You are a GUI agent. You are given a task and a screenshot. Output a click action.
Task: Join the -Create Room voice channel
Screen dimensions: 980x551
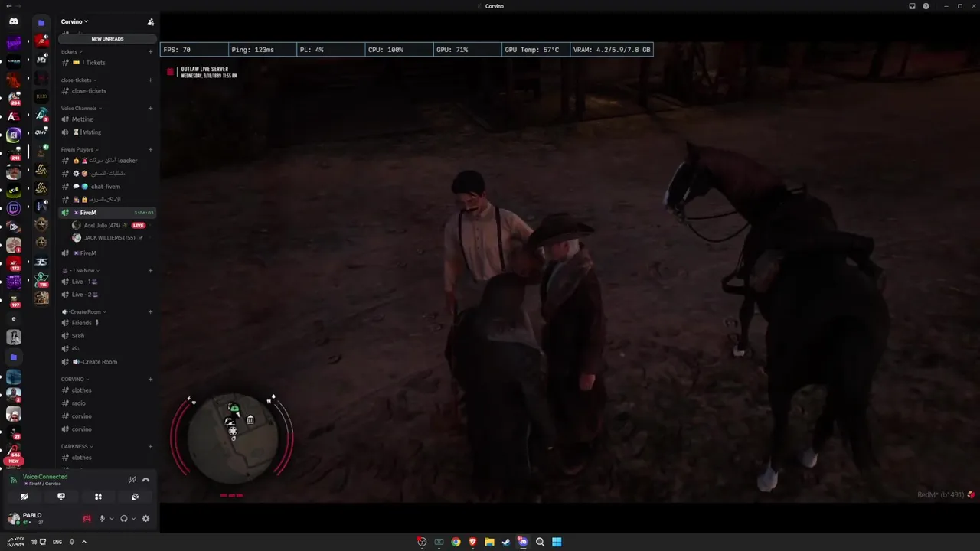[x=106, y=362]
